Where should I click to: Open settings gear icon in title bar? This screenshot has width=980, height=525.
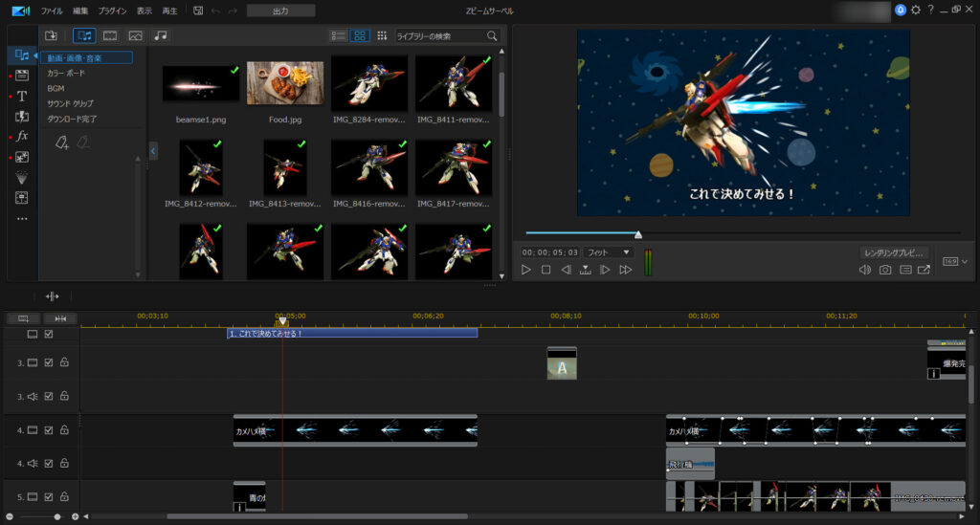(916, 10)
